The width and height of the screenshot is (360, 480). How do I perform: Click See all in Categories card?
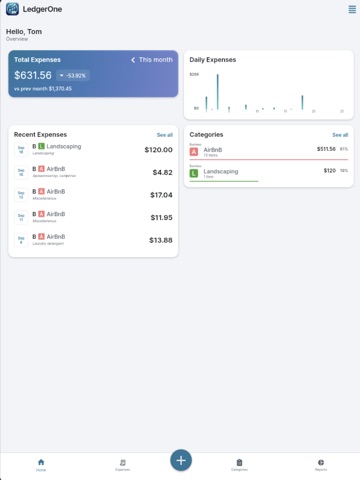click(x=340, y=135)
